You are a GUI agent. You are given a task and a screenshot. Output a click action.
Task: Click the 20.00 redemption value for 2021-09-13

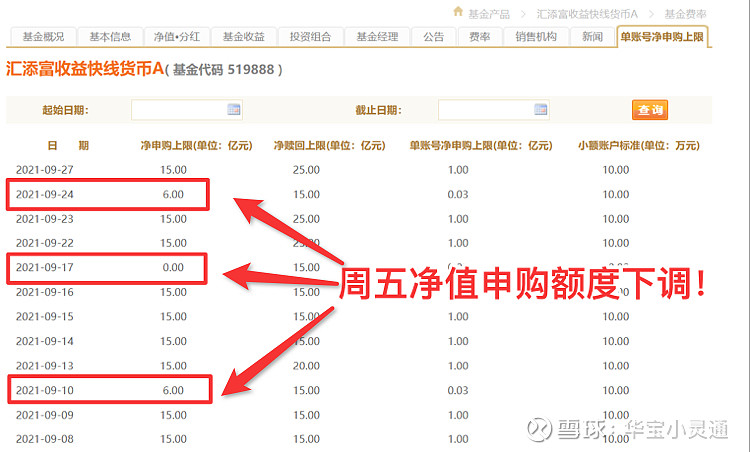306,366
